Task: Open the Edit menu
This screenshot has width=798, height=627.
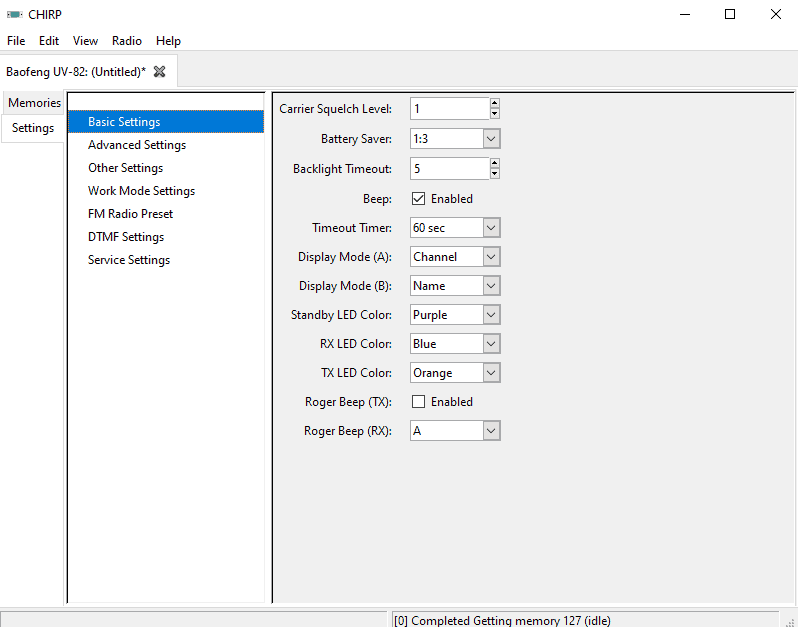Action: pos(49,41)
